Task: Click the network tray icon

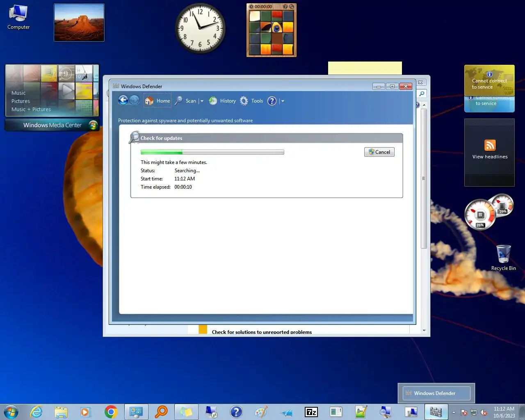Action: point(474,412)
